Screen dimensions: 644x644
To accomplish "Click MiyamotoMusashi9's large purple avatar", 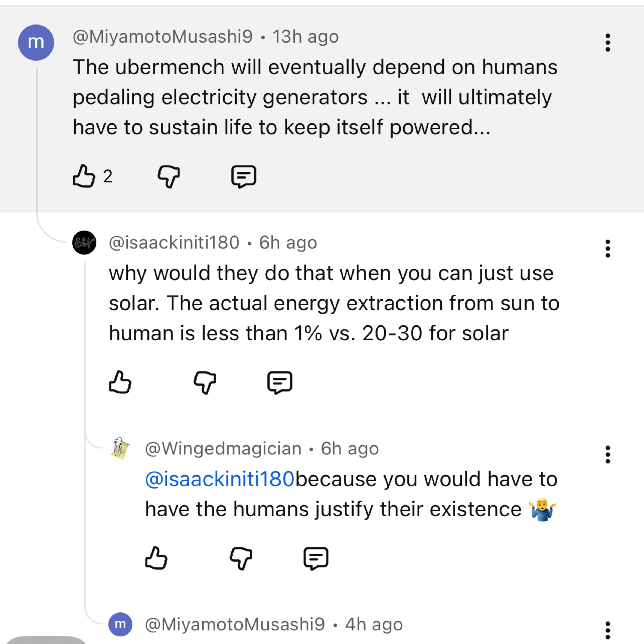I will (x=36, y=43).
